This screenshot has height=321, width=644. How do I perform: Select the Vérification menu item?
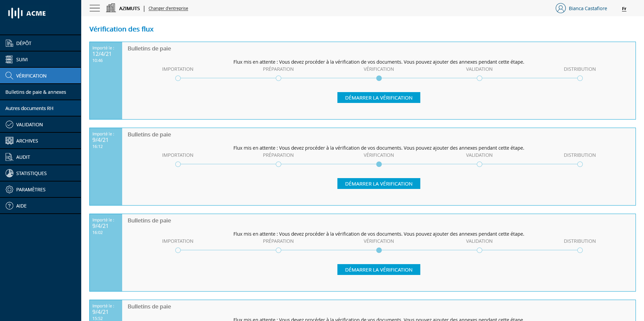pos(31,76)
